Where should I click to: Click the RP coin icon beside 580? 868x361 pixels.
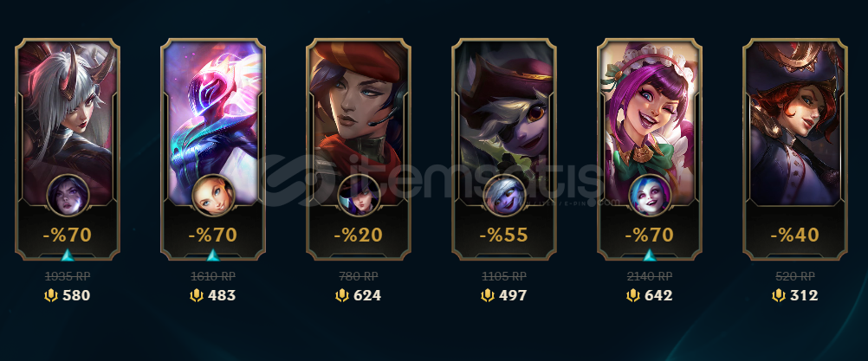click(51, 296)
